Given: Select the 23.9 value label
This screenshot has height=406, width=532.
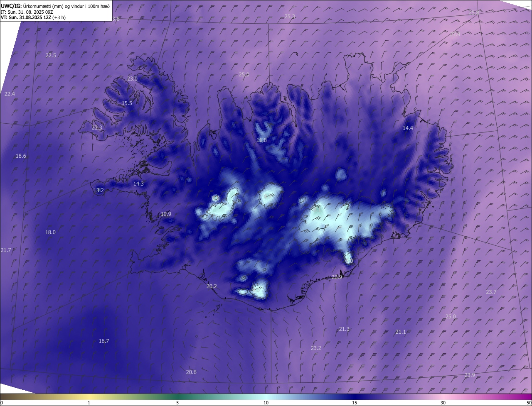Looking at the screenshot, I should [x=470, y=375].
